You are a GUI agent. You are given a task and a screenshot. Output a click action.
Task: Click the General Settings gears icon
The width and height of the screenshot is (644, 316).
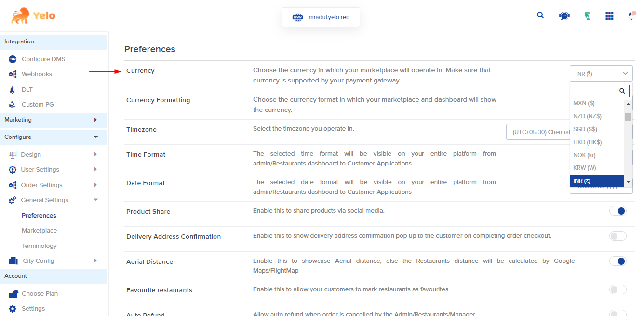point(13,200)
